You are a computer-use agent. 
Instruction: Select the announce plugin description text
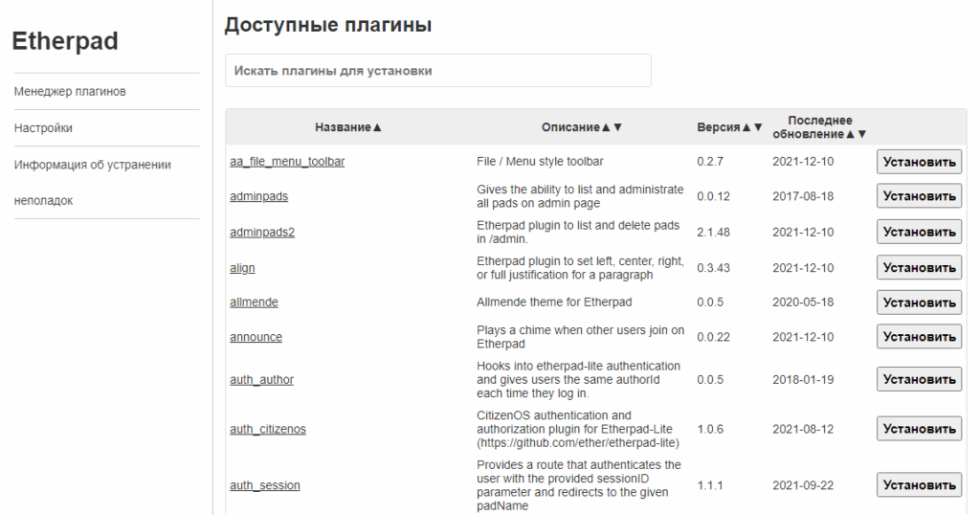point(581,337)
